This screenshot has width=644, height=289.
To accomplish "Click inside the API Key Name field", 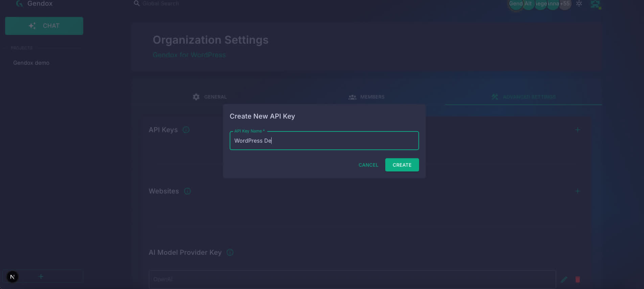I will 324,141.
